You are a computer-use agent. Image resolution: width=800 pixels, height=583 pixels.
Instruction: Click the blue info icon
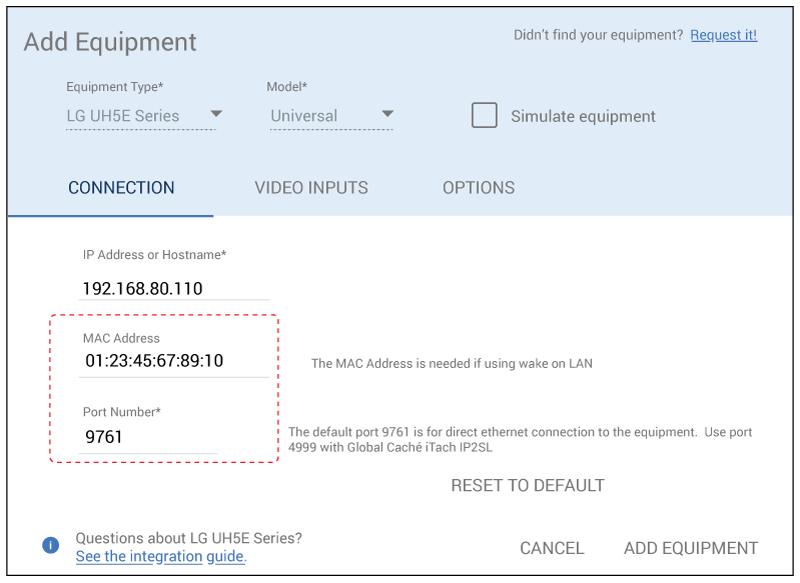[50, 545]
